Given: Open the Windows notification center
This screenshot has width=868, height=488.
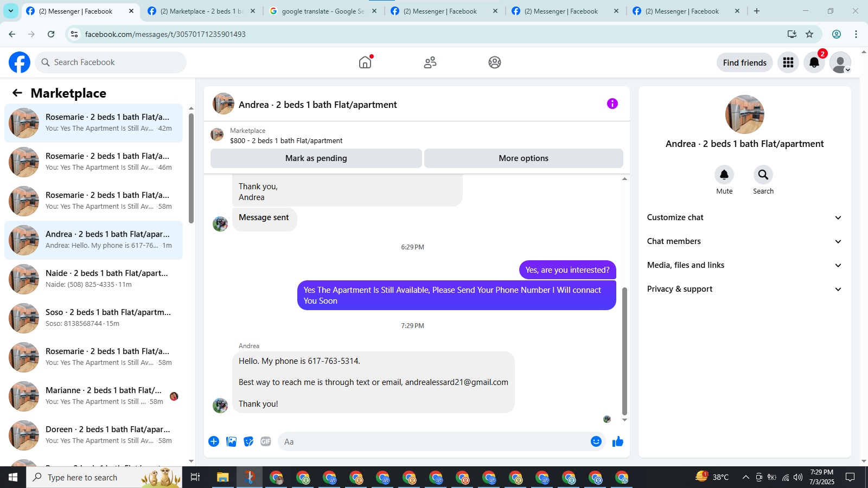Looking at the screenshot, I should pyautogui.click(x=850, y=477).
